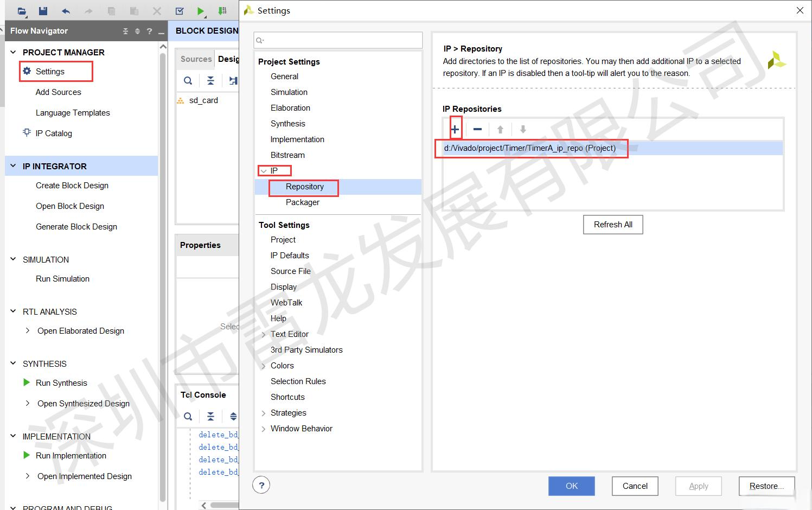Image resolution: width=812 pixels, height=510 pixels.
Task: Expand all in Flow Navigator header
Action: [137, 31]
